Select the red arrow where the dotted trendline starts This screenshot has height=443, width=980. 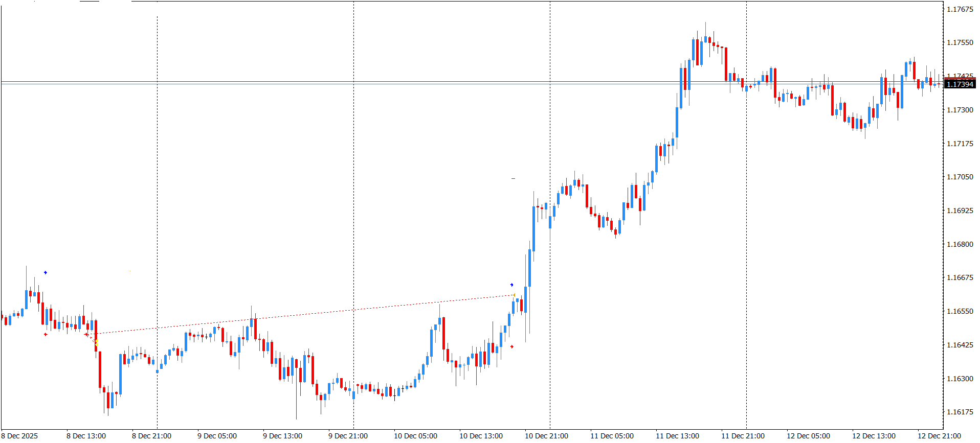(x=86, y=335)
